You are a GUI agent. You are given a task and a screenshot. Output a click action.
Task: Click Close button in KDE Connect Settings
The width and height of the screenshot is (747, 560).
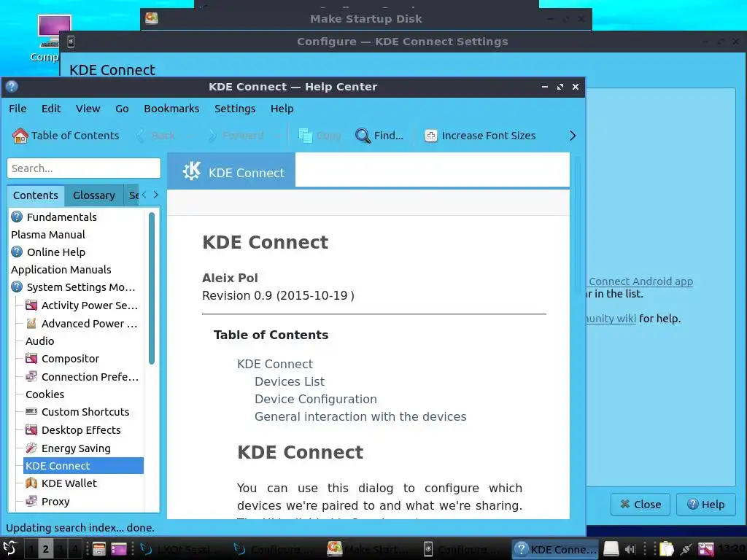pos(640,505)
